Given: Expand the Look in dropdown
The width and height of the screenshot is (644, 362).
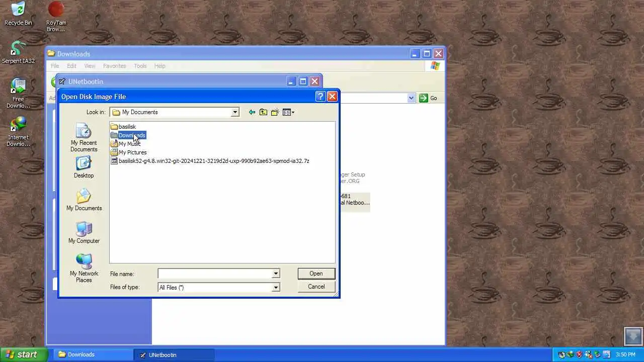Looking at the screenshot, I should pyautogui.click(x=235, y=112).
